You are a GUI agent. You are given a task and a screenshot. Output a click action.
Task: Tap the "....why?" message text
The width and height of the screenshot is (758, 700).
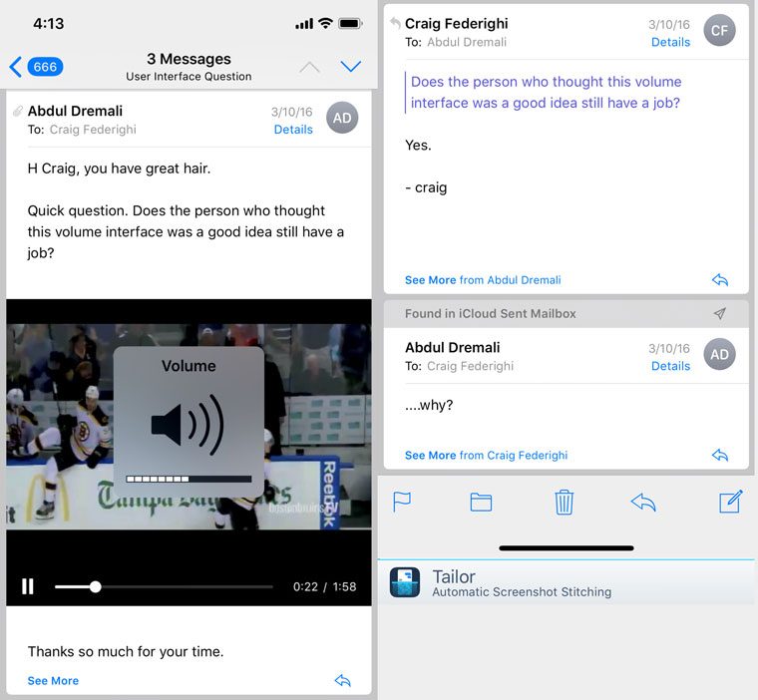click(429, 405)
